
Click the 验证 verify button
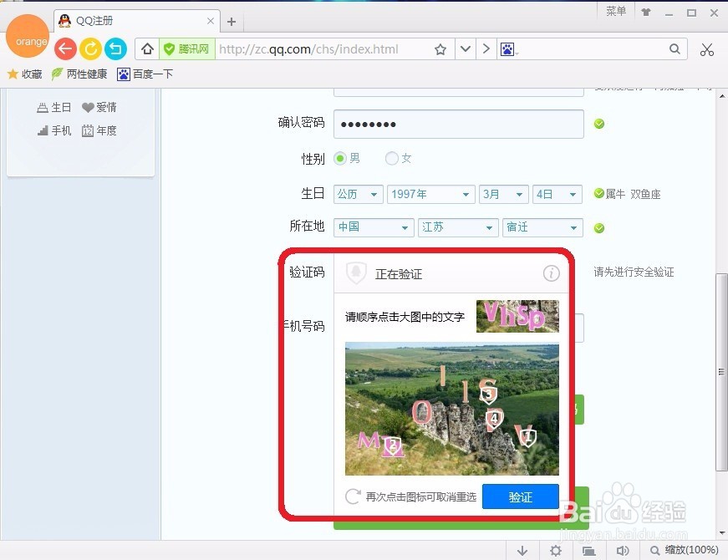click(520, 496)
